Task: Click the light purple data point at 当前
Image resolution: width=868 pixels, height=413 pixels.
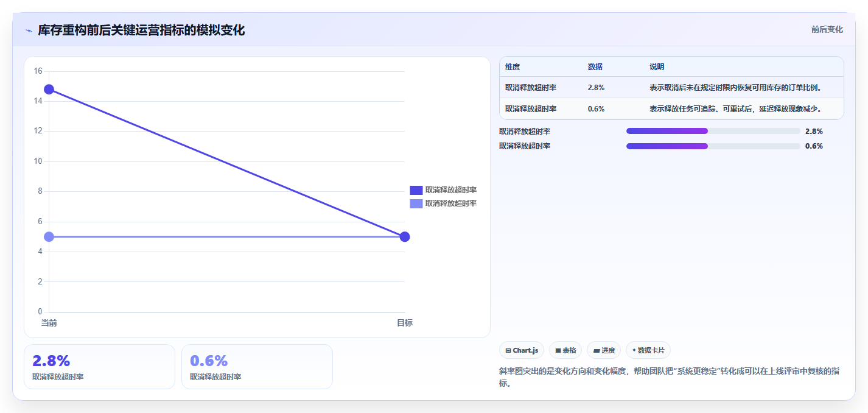Action: [49, 236]
